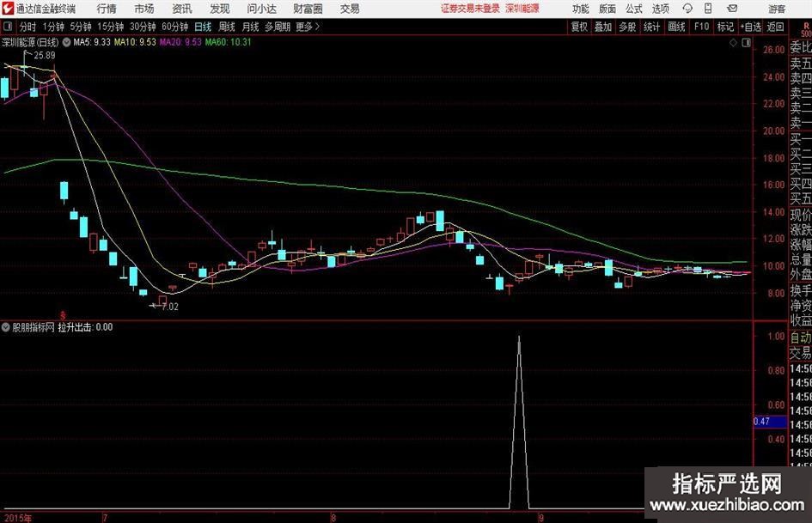Screen dimensions: 812x523
Task: Click the 现价 row in side panel
Action: 801,215
